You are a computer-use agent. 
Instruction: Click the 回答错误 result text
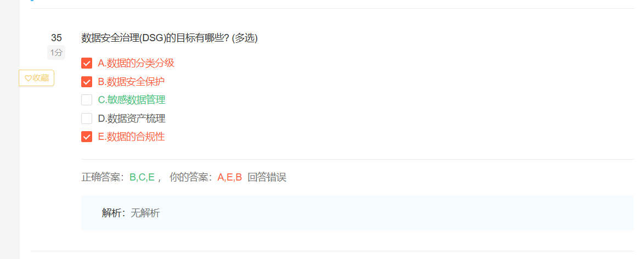(x=267, y=177)
